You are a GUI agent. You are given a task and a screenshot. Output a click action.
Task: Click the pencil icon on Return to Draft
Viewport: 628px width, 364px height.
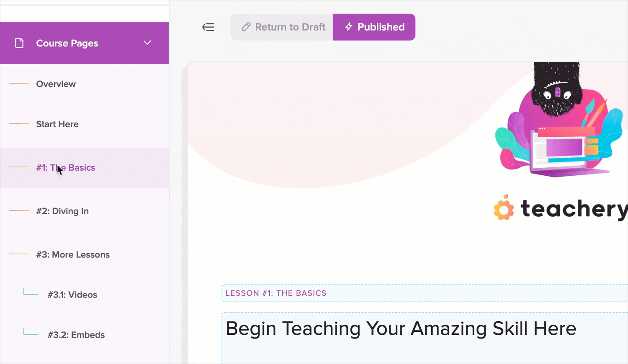[x=246, y=27]
